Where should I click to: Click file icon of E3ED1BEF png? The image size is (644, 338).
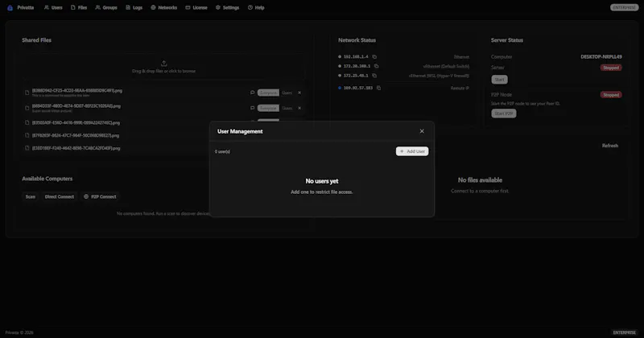pos(27,148)
